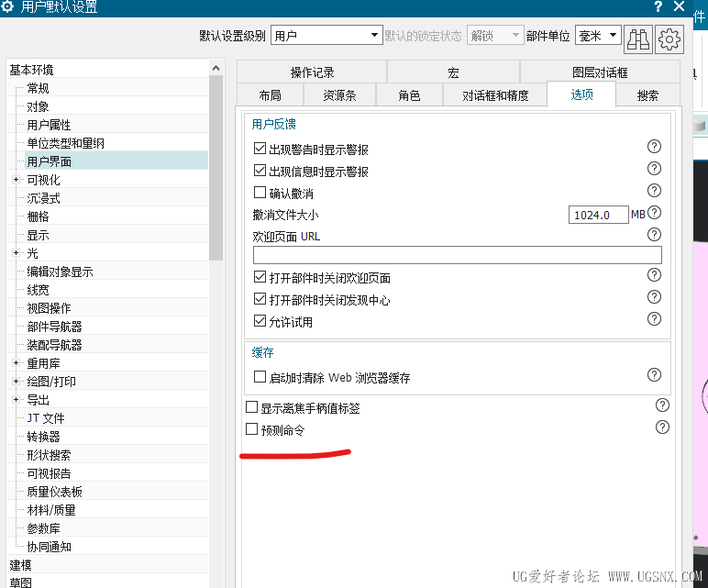Image resolution: width=708 pixels, height=588 pixels.
Task: Enable the 预测命令 checkbox
Action: 251,429
